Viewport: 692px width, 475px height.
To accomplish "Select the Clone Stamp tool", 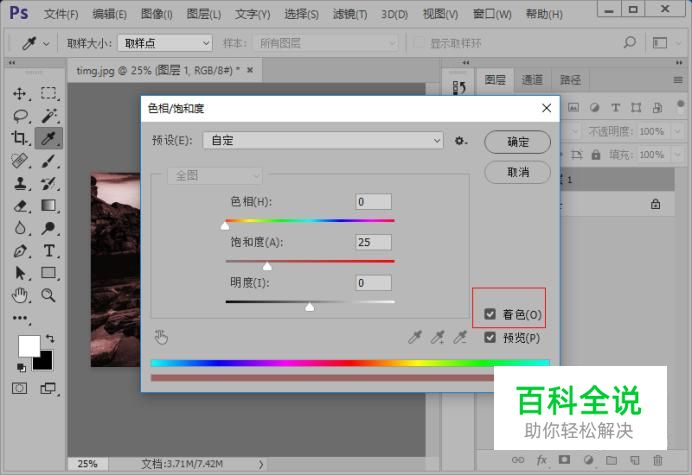I will [x=19, y=183].
